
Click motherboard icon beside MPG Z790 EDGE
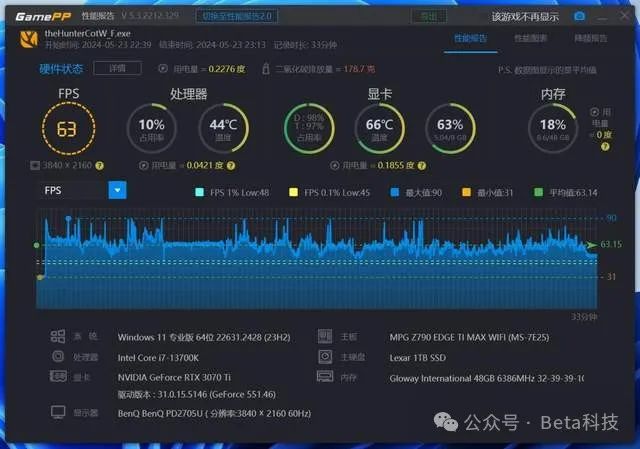(325, 336)
